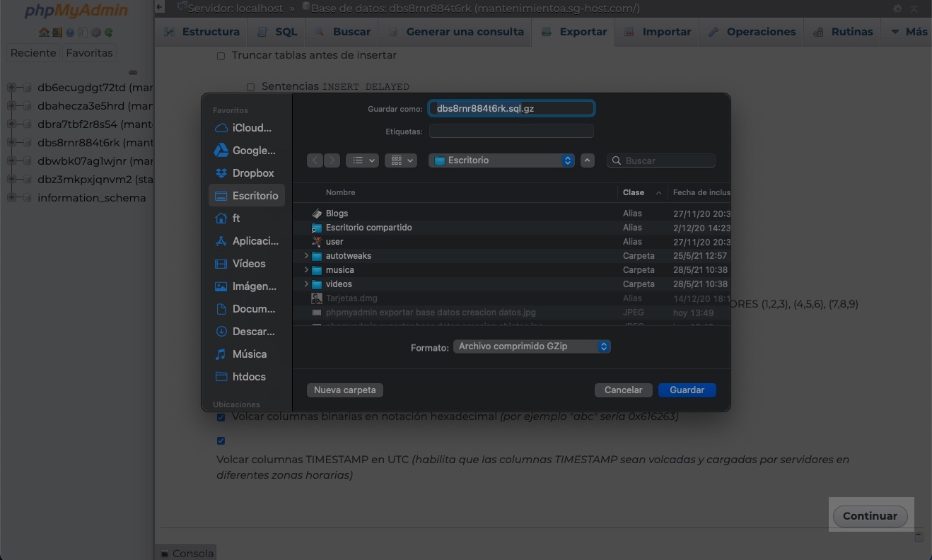Click the green reload navigation icon
Image resolution: width=932 pixels, height=560 pixels.
pos(108,33)
